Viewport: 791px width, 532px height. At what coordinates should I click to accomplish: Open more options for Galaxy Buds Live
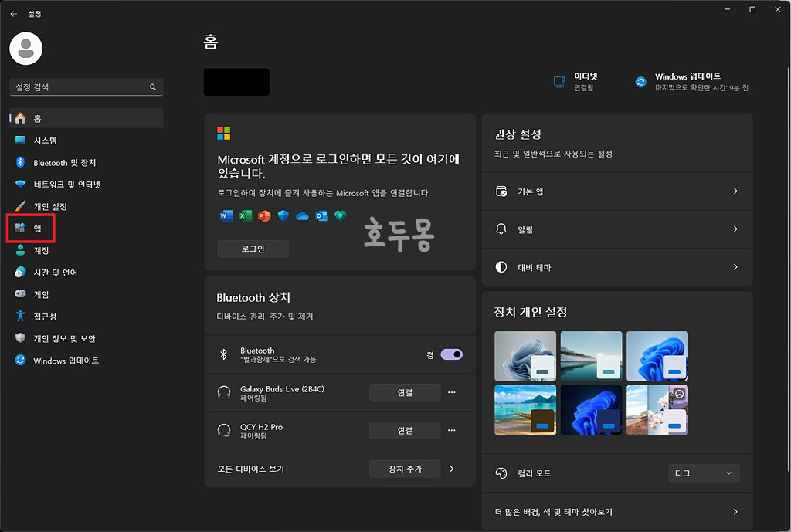[x=451, y=392]
